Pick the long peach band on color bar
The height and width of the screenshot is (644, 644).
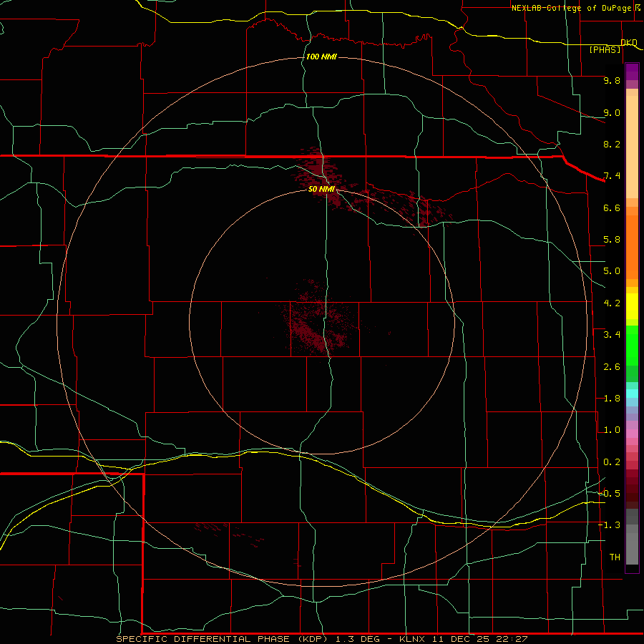pyautogui.click(x=632, y=147)
